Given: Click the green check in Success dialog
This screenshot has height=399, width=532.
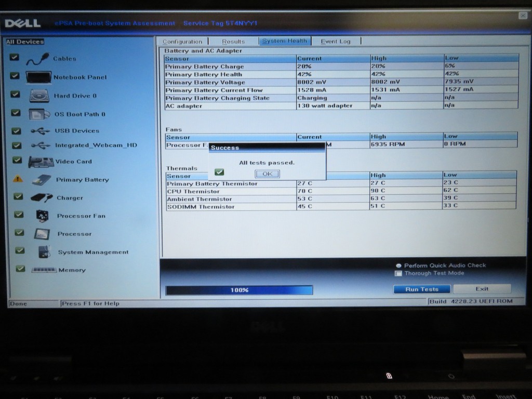Looking at the screenshot, I should (219, 172).
